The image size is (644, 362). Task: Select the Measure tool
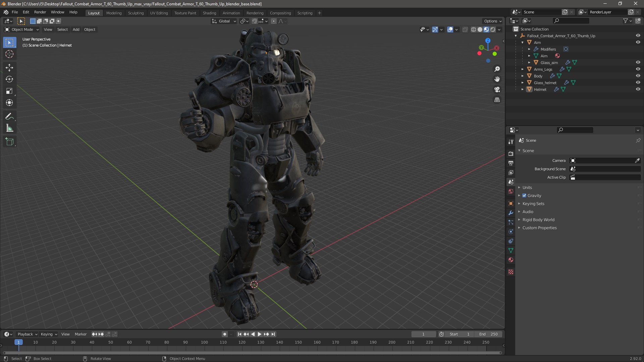pos(9,128)
